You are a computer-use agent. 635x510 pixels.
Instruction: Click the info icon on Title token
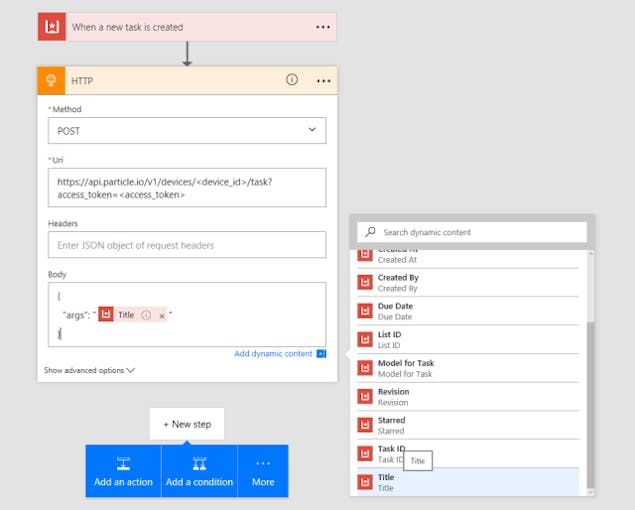pos(146,315)
